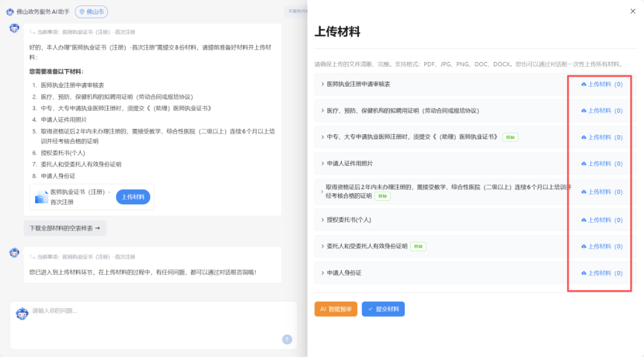Viewport: 644px width, 357px height.
Task: Expand the 申请人身份证 row
Action: point(323,273)
